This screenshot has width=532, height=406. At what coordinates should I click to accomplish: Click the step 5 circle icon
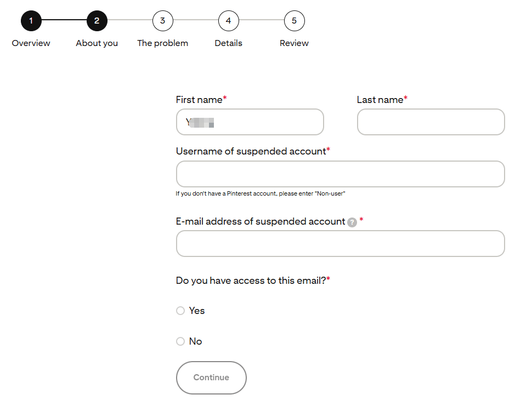pos(294,21)
